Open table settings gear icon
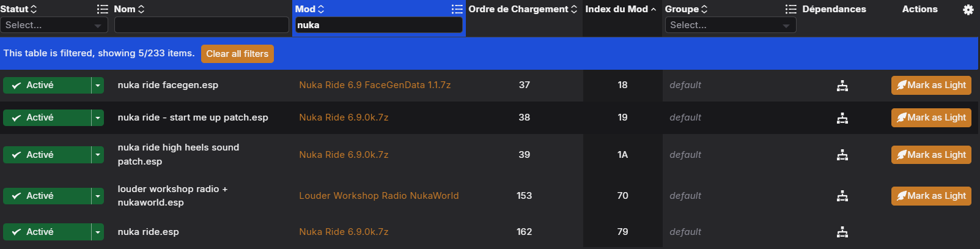This screenshot has height=249, width=980. pyautogui.click(x=968, y=10)
